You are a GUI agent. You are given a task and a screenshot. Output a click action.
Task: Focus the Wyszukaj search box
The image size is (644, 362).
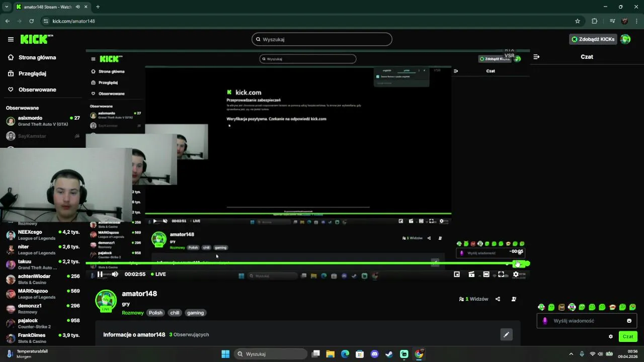[322, 39]
